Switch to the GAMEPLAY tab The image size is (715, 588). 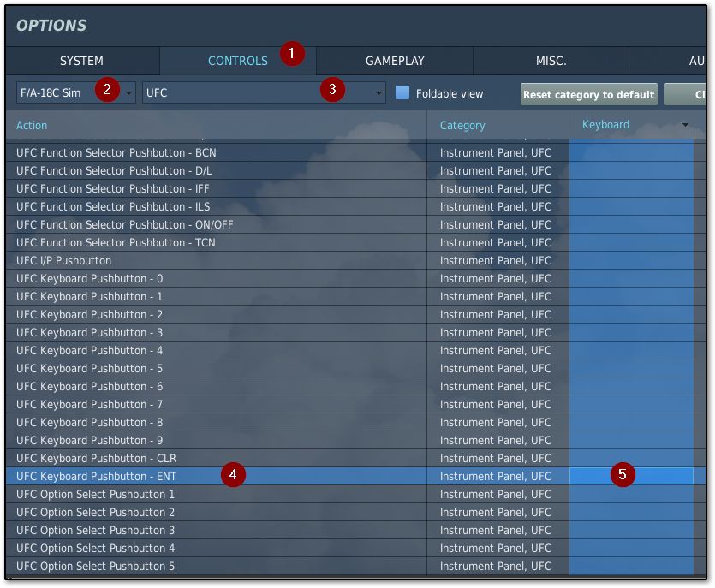click(x=395, y=61)
